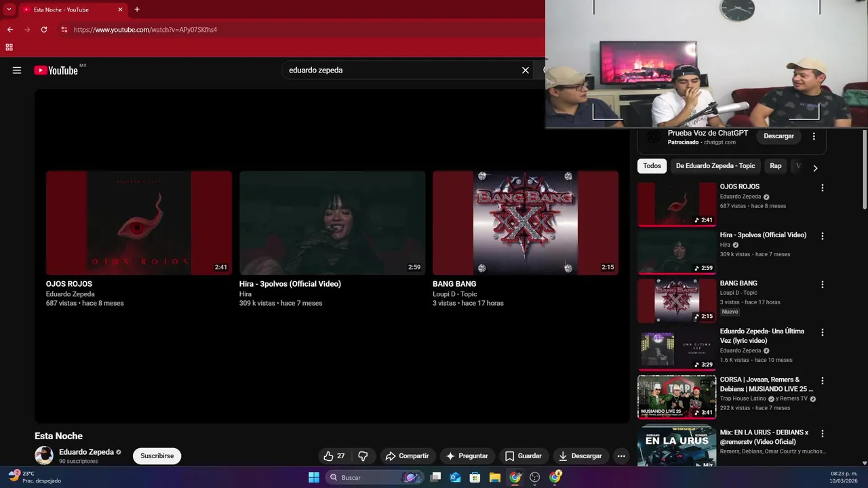Open Eduardo Zepeda channel avatar
868x488 pixels.
(x=44, y=455)
